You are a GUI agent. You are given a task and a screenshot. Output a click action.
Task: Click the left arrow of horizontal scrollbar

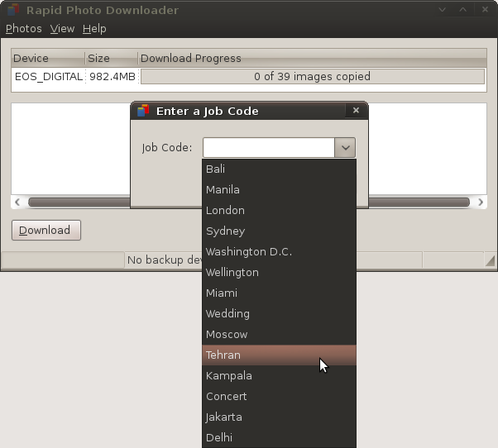pos(17,202)
